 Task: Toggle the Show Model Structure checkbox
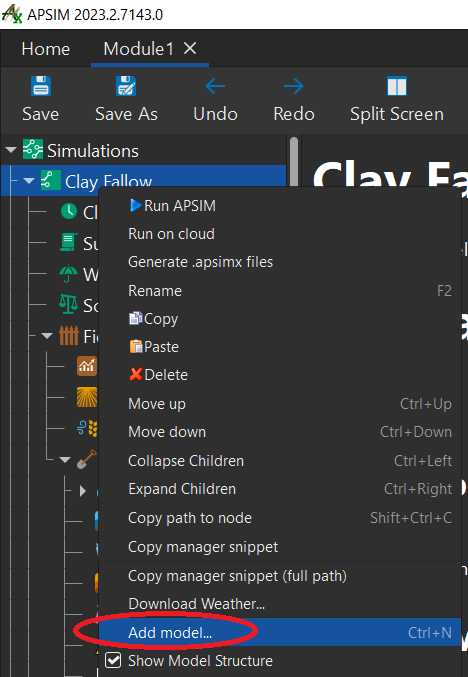[x=113, y=661]
